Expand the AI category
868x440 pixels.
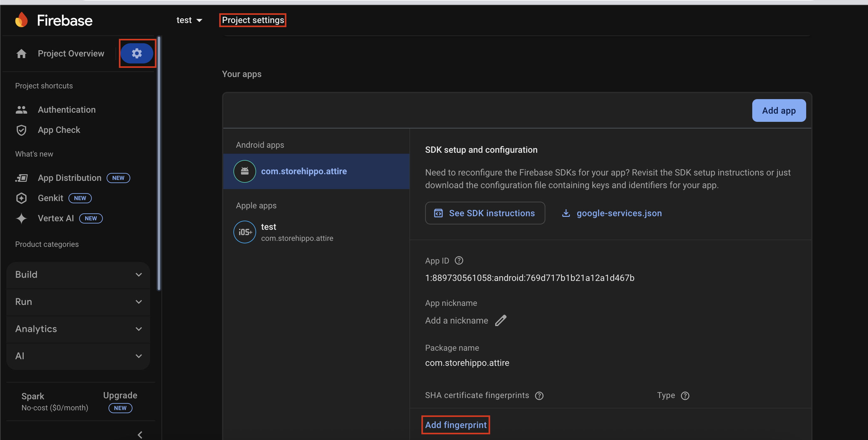78,356
